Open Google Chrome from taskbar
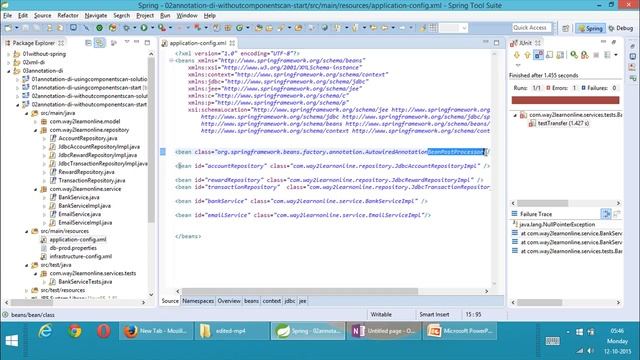 pyautogui.click(x=75, y=331)
